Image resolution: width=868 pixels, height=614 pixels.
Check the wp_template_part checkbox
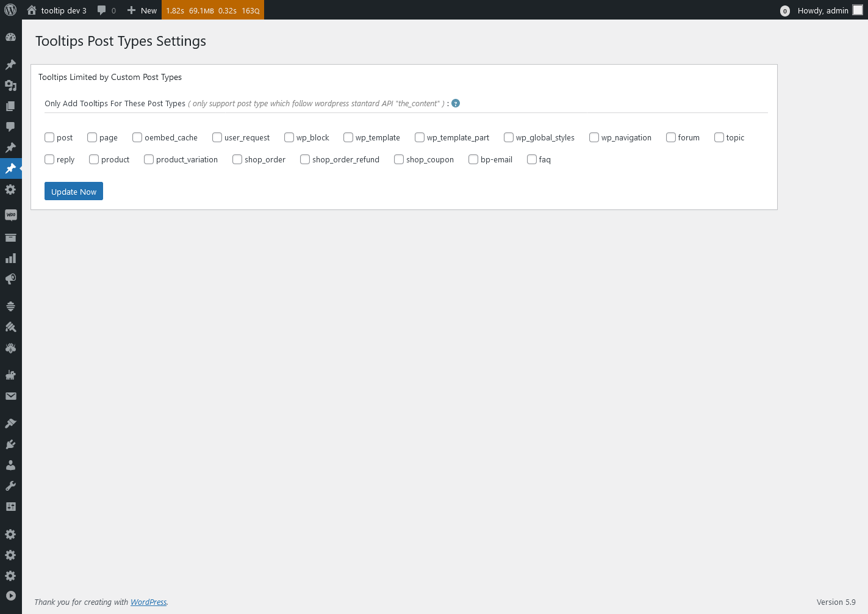pyautogui.click(x=419, y=137)
